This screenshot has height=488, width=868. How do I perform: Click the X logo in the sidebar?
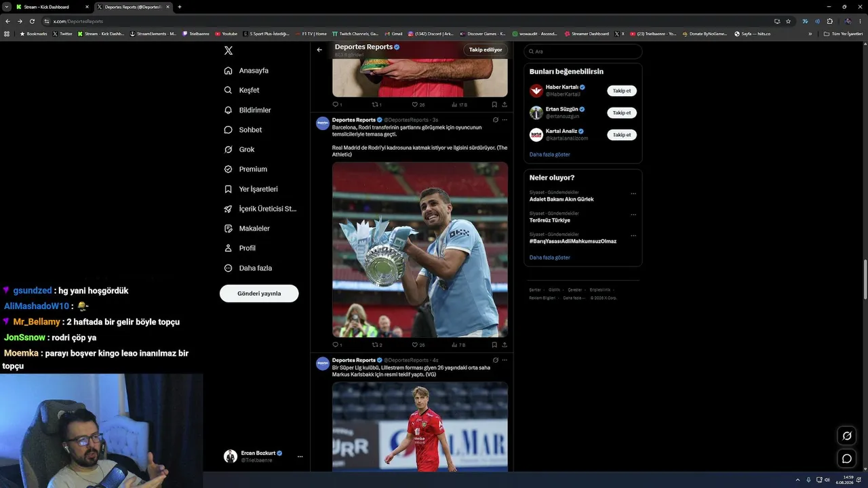tap(229, 51)
